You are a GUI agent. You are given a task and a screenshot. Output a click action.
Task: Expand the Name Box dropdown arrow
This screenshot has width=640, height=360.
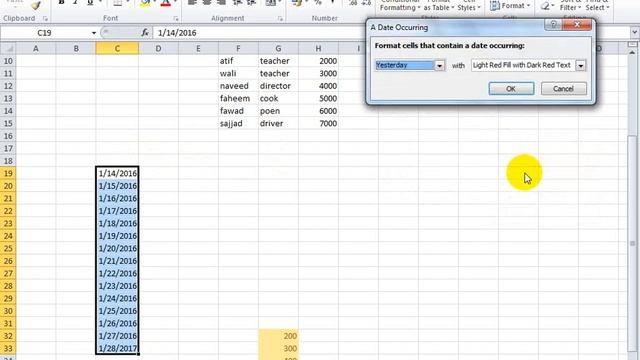coord(94,33)
